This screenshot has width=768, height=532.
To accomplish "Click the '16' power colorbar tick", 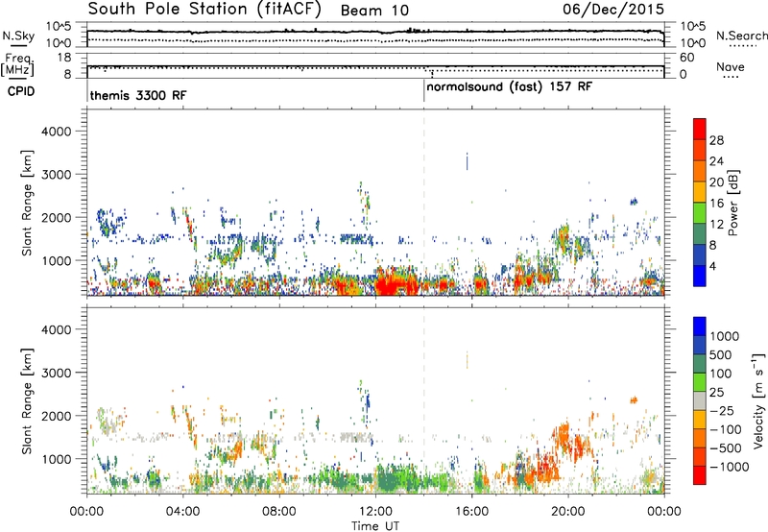I will tap(716, 204).
